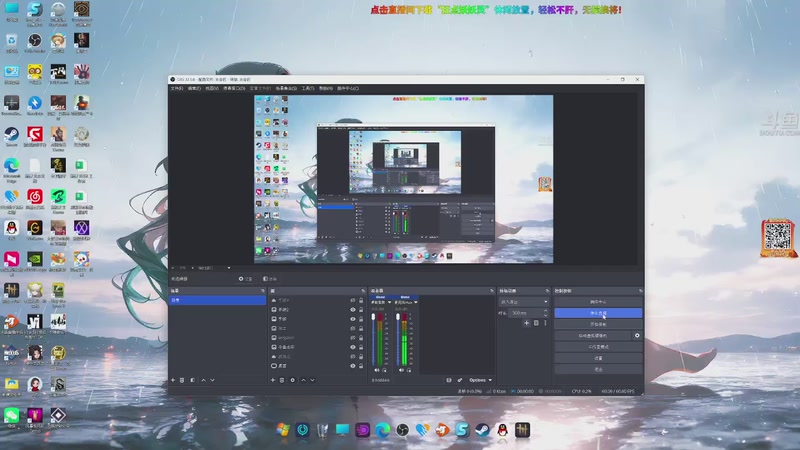Open advanced audio properties gears icon in mixer footer

460,380
